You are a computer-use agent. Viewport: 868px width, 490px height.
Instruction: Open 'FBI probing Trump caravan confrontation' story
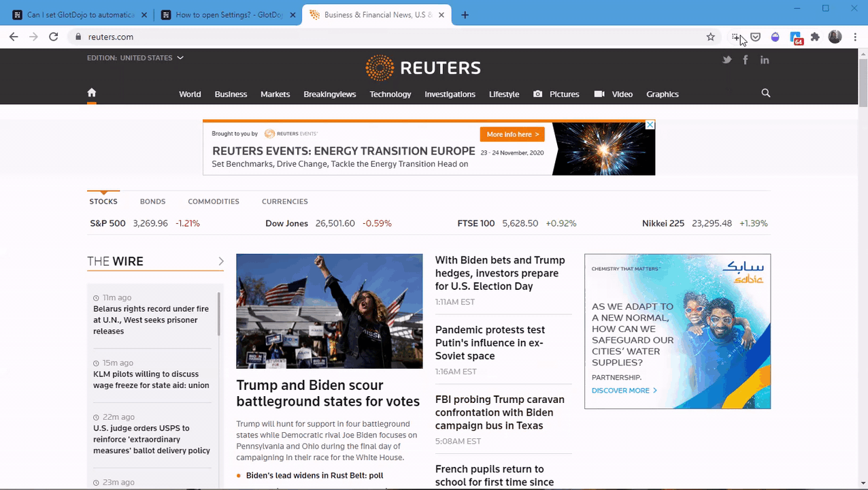[500, 412]
